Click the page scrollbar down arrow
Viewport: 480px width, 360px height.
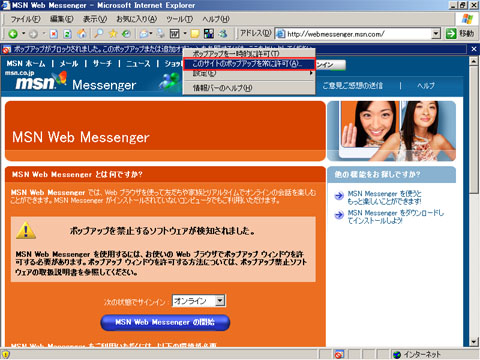point(474,342)
